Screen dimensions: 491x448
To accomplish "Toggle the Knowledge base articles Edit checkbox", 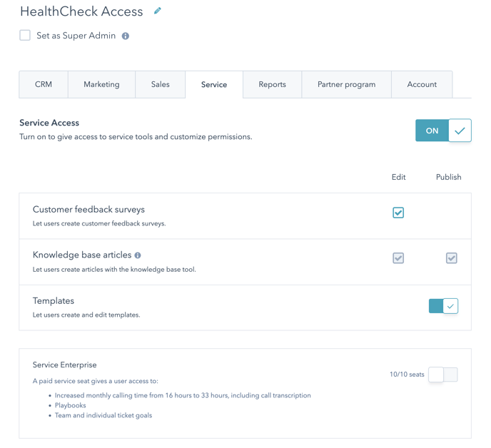I will pos(398,258).
